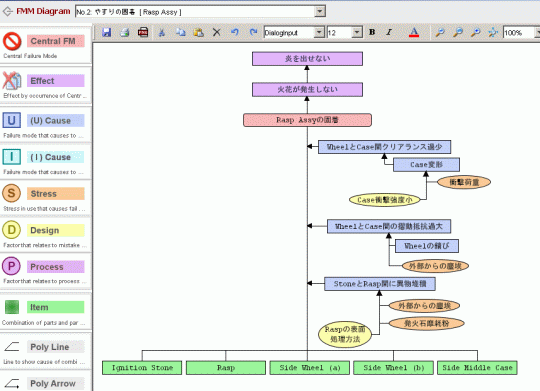Viewport: 540px width, 391px height.
Task: Toggle italic formatting button
Action: click(x=389, y=32)
